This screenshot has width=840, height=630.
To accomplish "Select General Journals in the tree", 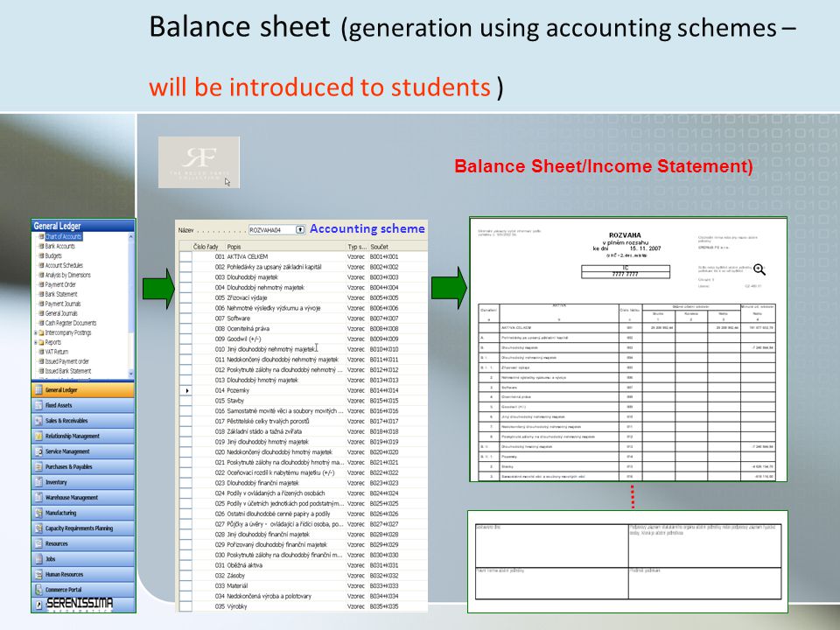I will [61, 313].
